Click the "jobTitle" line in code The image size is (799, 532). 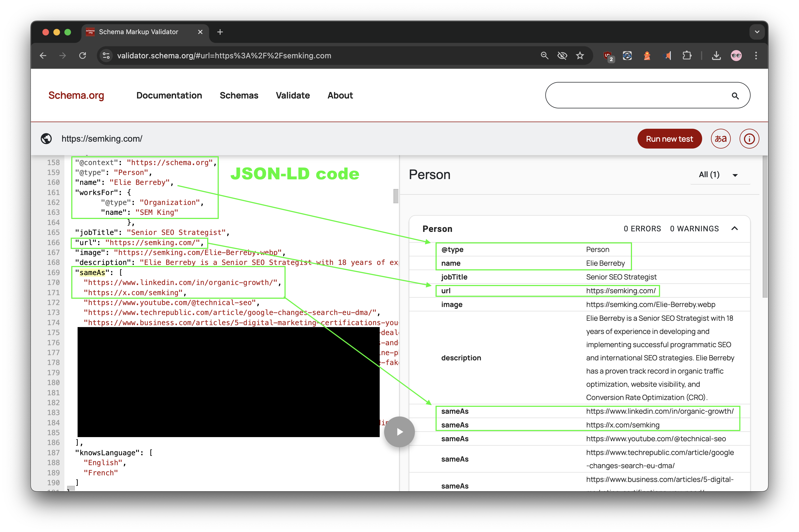coord(152,232)
